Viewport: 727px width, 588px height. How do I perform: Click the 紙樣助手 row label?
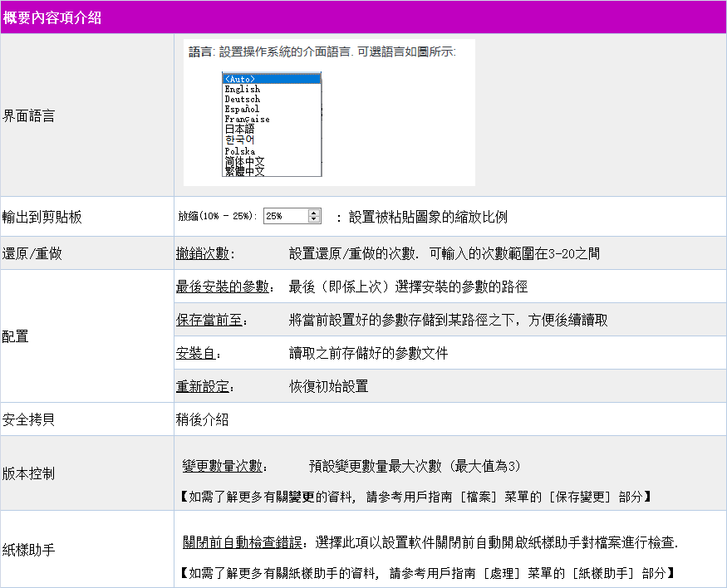point(30,549)
